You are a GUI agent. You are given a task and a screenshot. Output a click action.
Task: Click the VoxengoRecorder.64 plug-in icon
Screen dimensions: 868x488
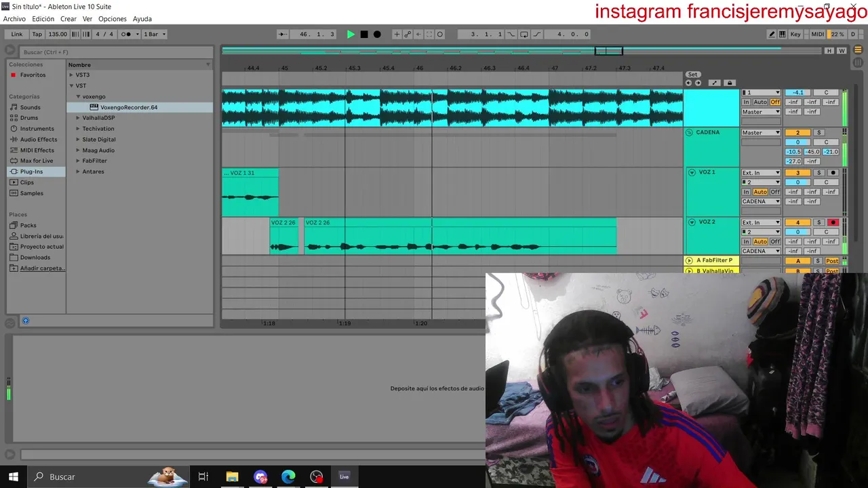point(94,107)
